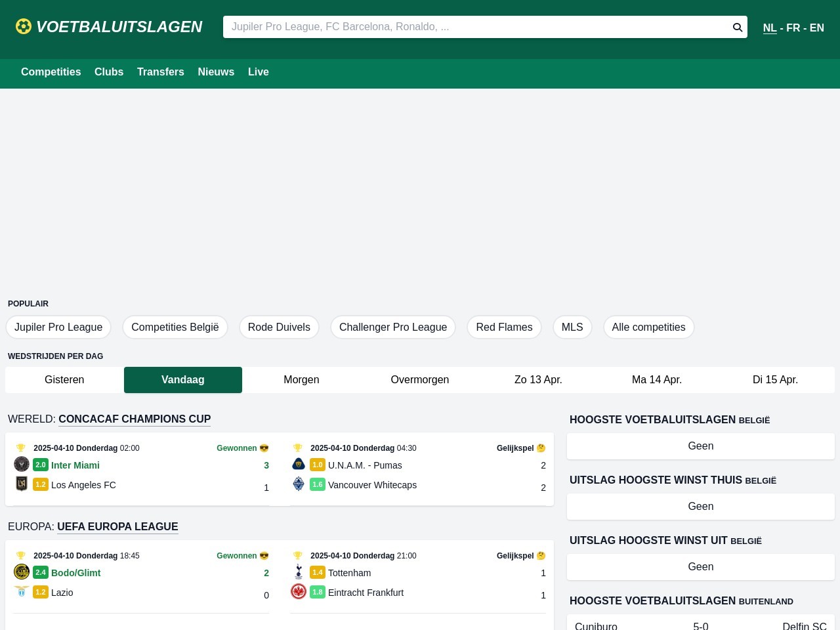Click the 1.2 rating badge for Los Angeles FC
This screenshot has height=630, width=840.
(x=41, y=484)
